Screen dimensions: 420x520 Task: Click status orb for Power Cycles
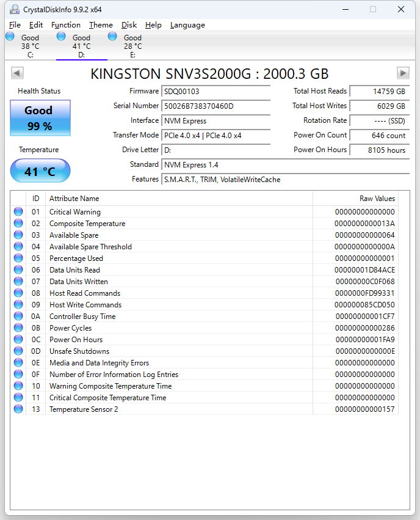18,328
